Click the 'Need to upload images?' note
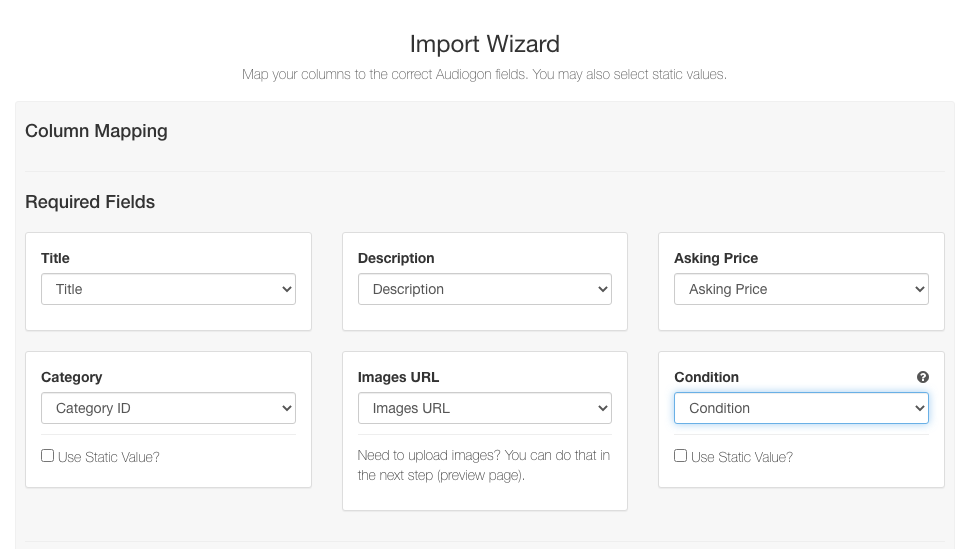The height and width of the screenshot is (549, 966). click(x=484, y=465)
